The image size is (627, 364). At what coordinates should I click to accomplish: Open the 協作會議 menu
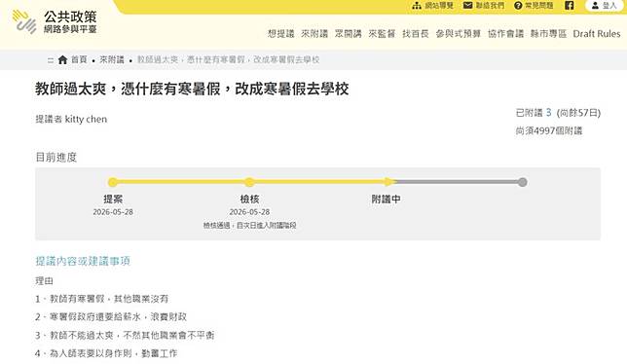505,33
